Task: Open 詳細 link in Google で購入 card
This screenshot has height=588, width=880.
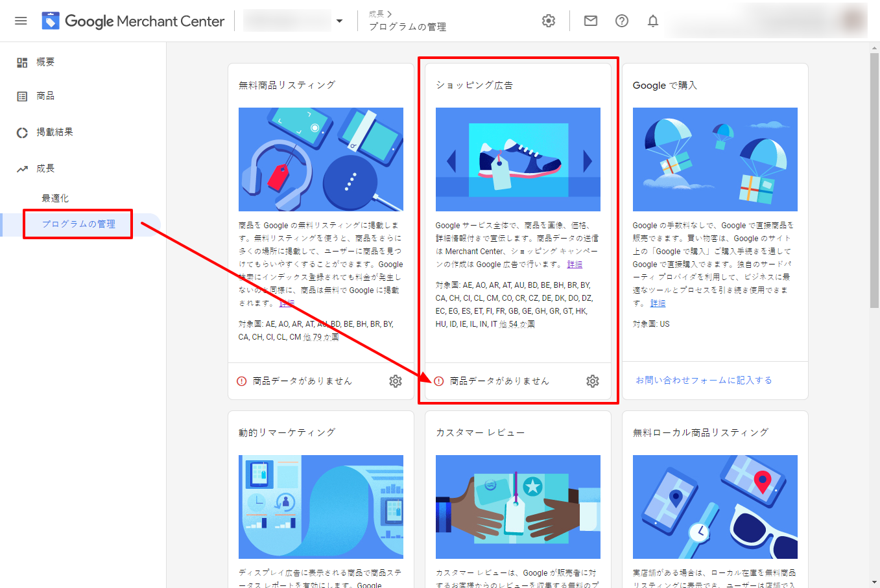Action: coord(658,303)
